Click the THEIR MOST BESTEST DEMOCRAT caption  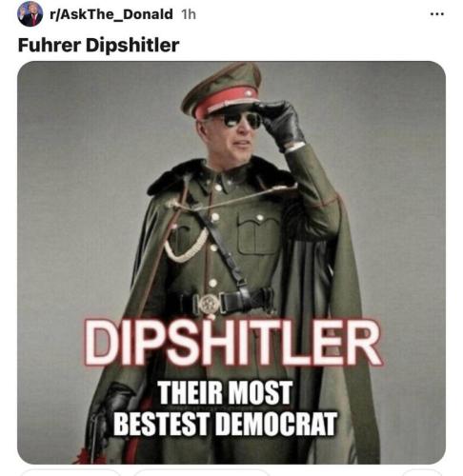225,408
